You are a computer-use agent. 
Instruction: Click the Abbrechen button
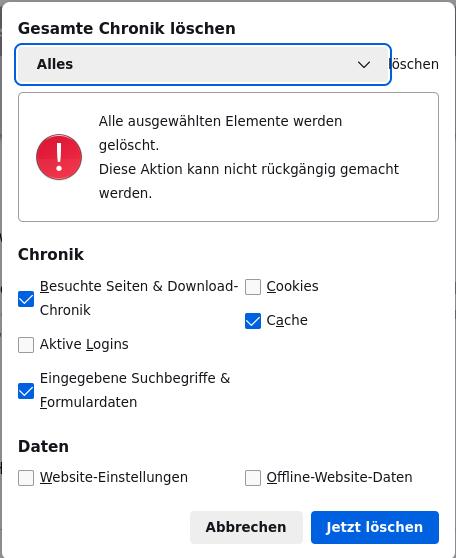pyautogui.click(x=246, y=527)
